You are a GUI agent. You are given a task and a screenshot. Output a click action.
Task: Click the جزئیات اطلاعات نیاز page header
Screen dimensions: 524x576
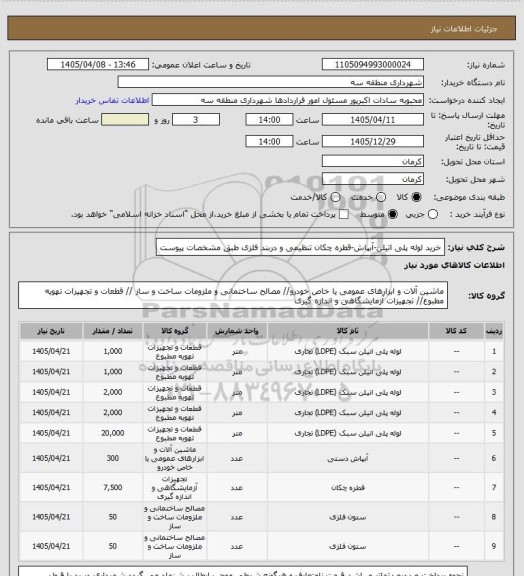(464, 29)
